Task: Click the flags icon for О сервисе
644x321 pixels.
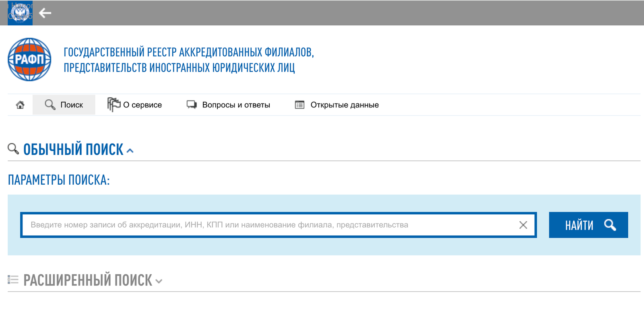Action: (114, 105)
